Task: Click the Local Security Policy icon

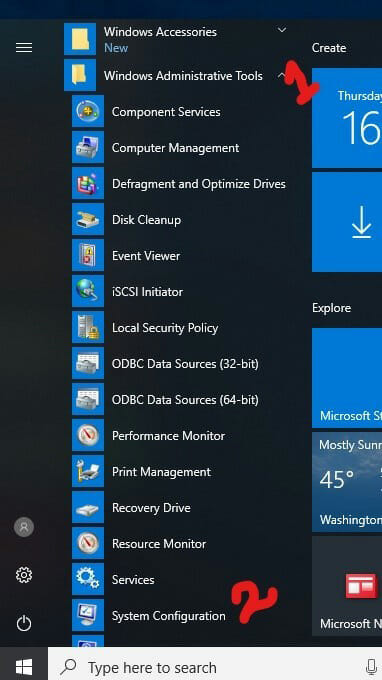Action: [88, 327]
